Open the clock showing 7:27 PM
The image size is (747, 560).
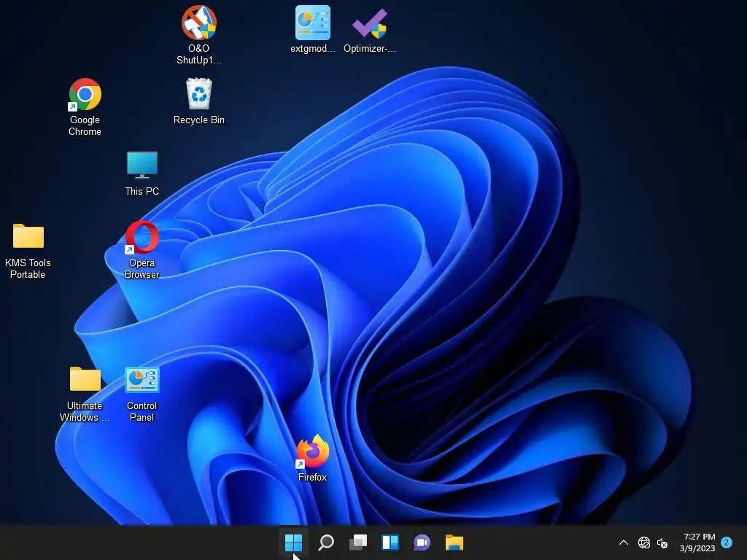[697, 542]
